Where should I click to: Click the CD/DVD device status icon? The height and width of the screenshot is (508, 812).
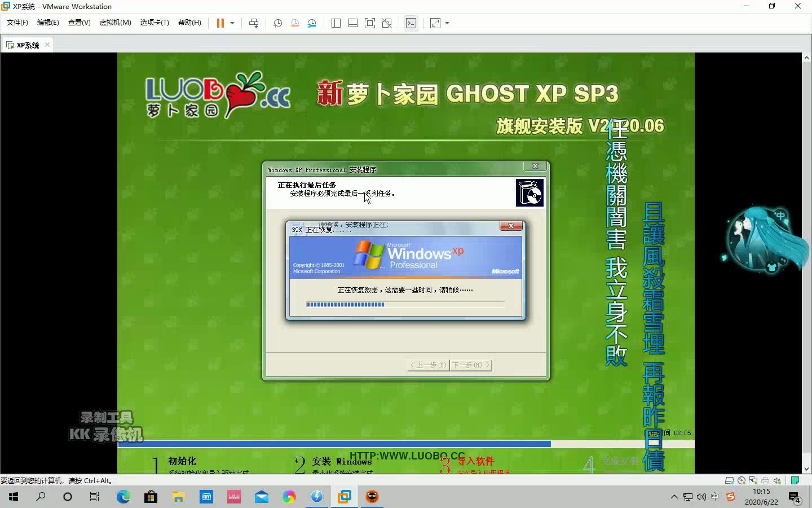point(742,481)
